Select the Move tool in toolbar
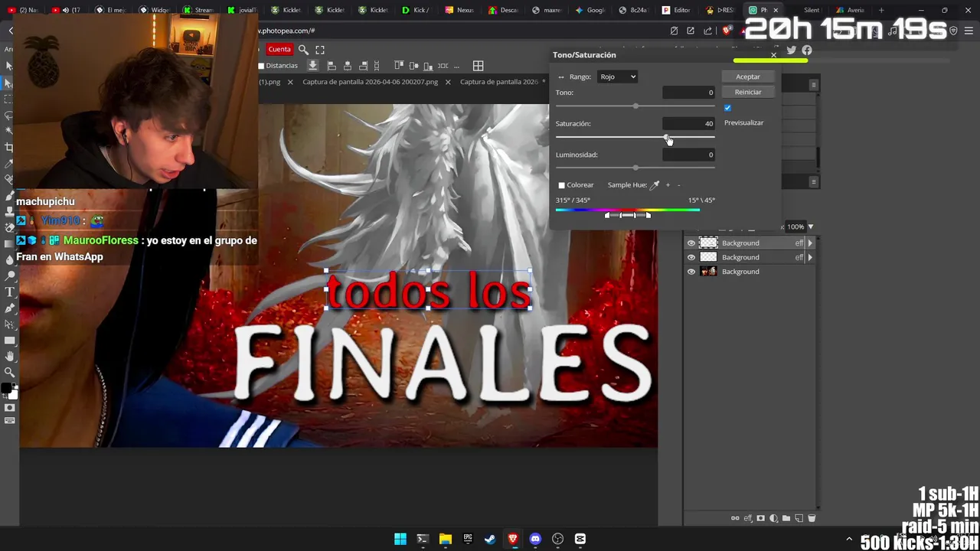 point(9,83)
